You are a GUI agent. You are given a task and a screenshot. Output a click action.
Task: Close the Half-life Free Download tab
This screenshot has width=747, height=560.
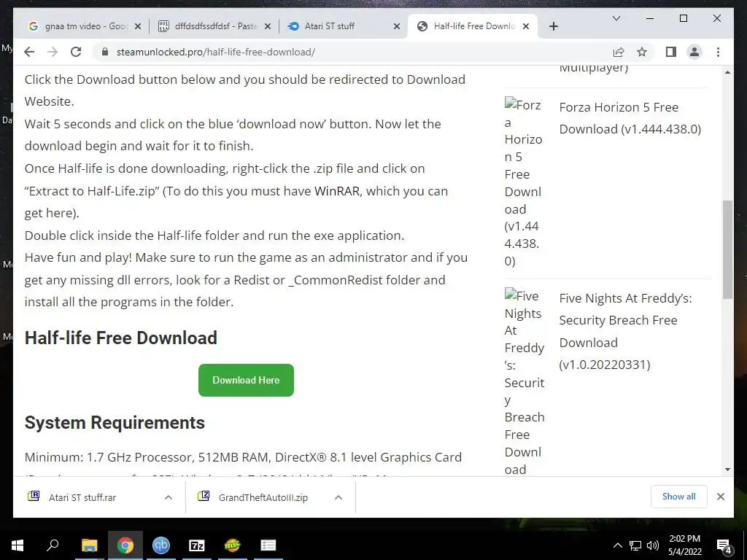point(526,26)
